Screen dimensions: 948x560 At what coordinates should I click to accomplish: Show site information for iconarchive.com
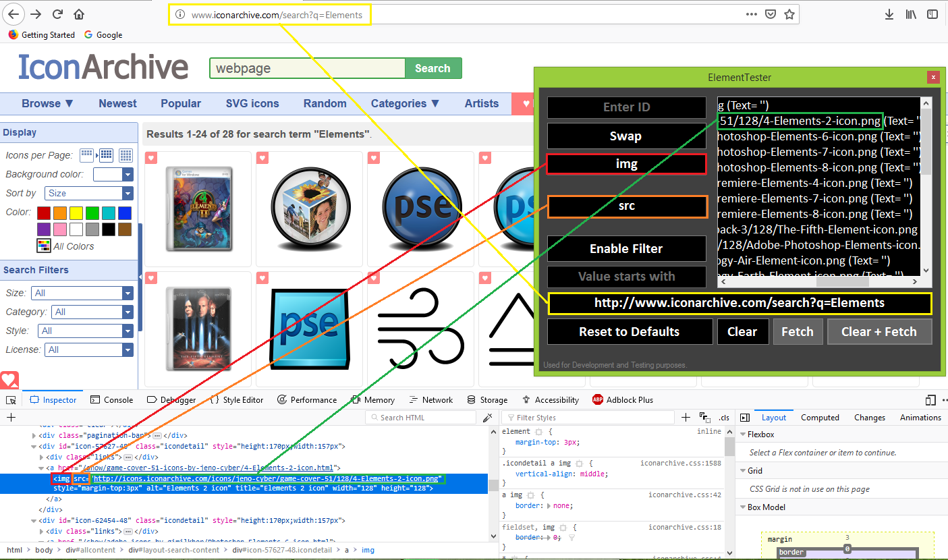179,15
